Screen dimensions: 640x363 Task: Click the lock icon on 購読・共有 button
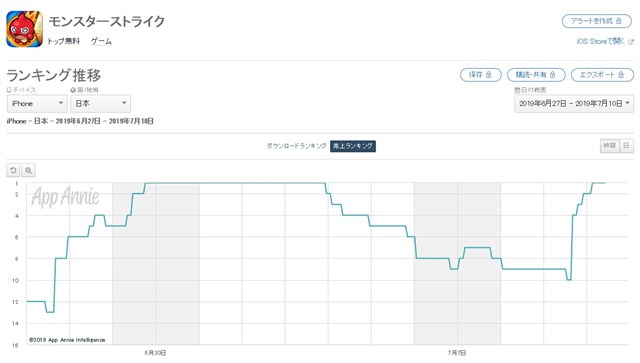tap(552, 75)
